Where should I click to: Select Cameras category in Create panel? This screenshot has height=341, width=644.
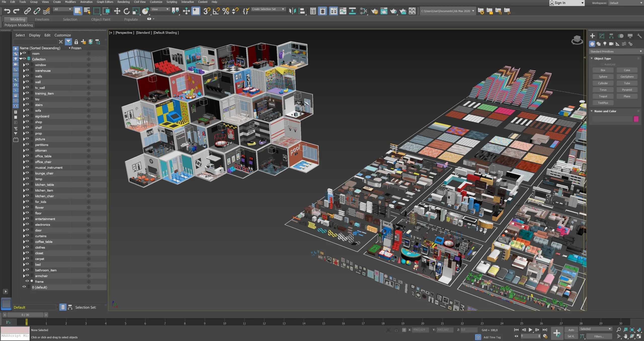tap(611, 44)
